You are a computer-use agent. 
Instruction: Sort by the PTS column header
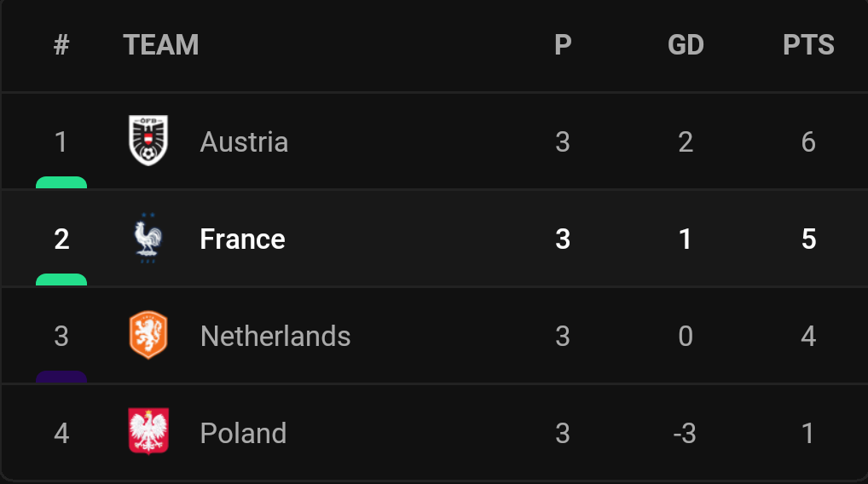[808, 45]
